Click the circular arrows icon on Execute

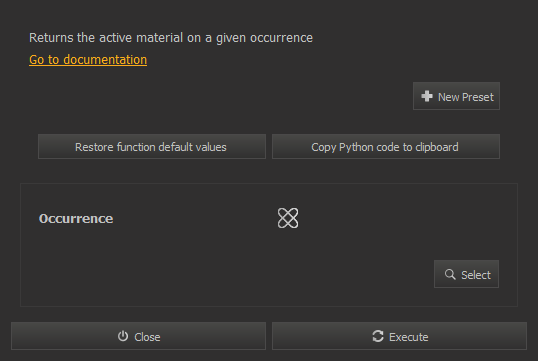tap(378, 336)
